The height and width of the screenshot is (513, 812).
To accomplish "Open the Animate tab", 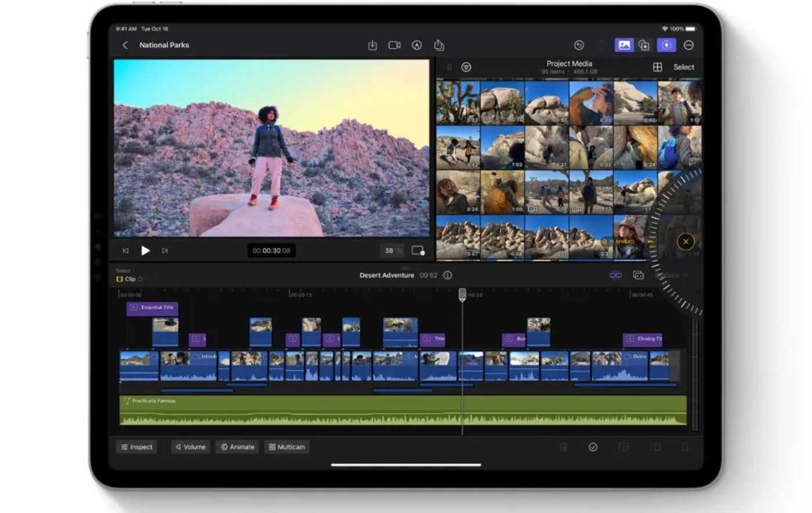I will [238, 447].
